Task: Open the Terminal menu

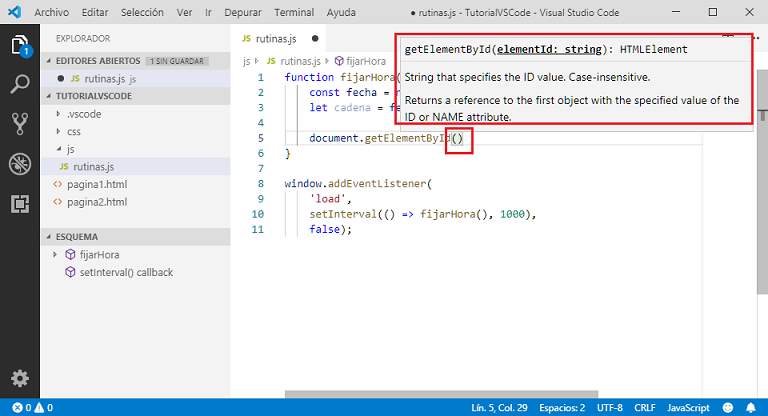Action: (x=294, y=12)
